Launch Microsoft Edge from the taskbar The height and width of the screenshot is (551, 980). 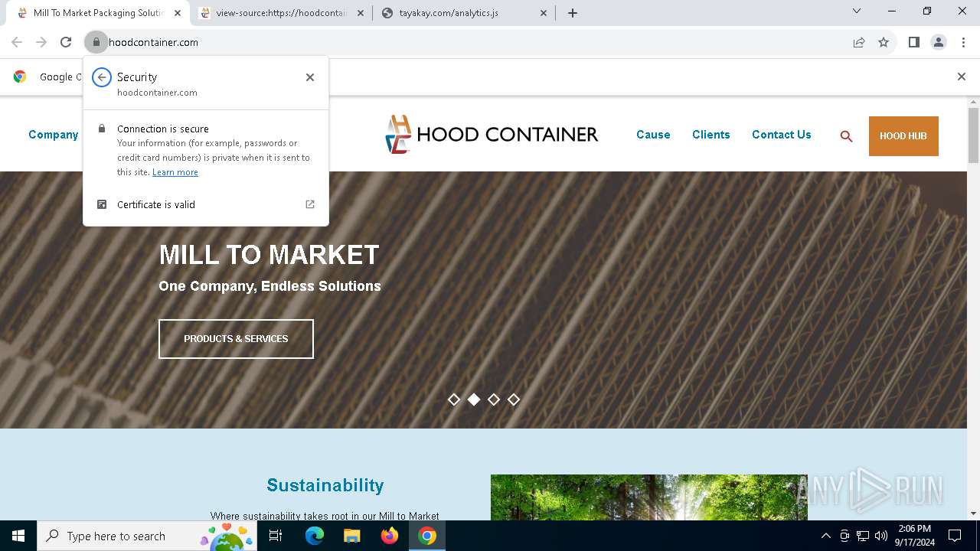(315, 536)
